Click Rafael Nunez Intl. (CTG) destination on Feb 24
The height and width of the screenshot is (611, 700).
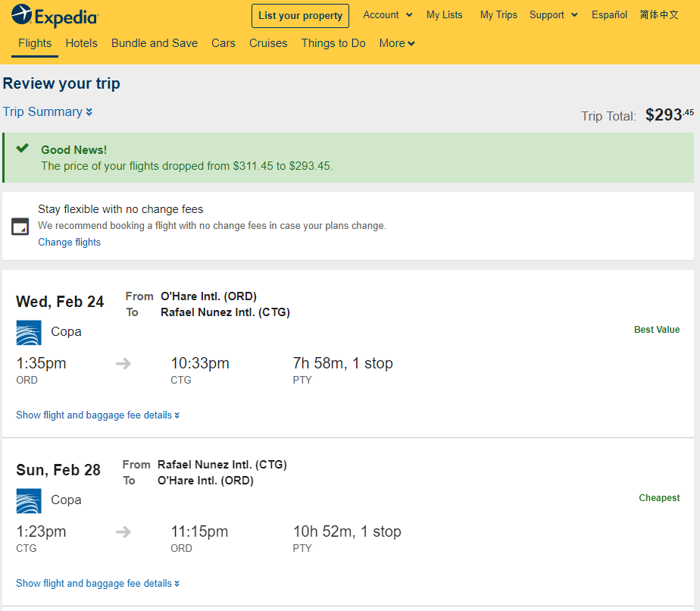coord(226,312)
